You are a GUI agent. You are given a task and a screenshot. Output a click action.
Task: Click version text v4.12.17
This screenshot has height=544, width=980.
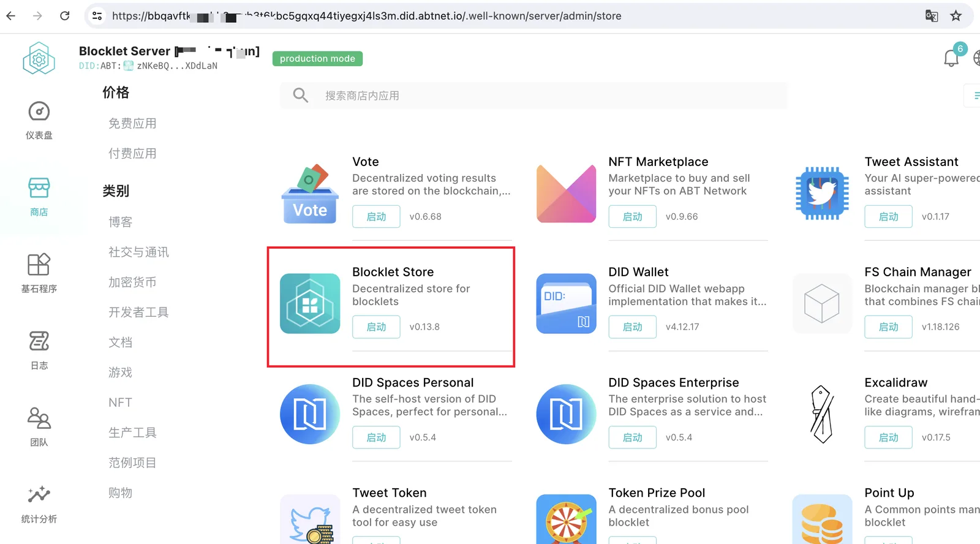(x=682, y=327)
